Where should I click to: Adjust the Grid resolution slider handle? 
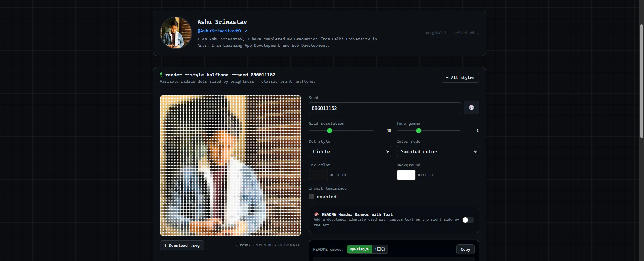[330, 131]
